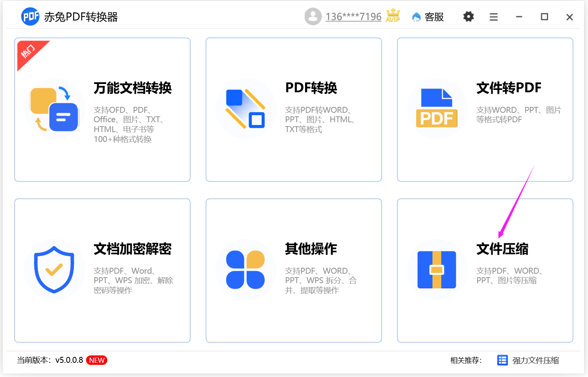The height and width of the screenshot is (377, 588).
Task: Open 强力文件压缩 recommended link
Action: point(536,360)
